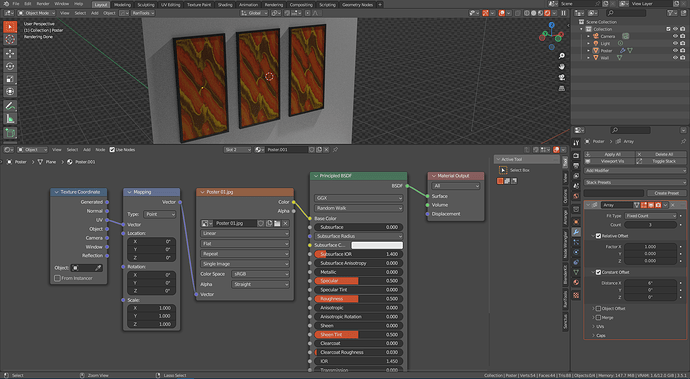The width and height of the screenshot is (690, 379).
Task: Expand the Camera item in outliner
Action: (589, 36)
